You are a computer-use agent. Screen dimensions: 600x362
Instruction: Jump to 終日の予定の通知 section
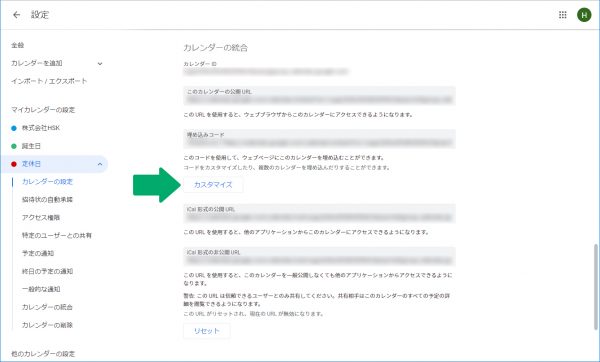(47, 271)
